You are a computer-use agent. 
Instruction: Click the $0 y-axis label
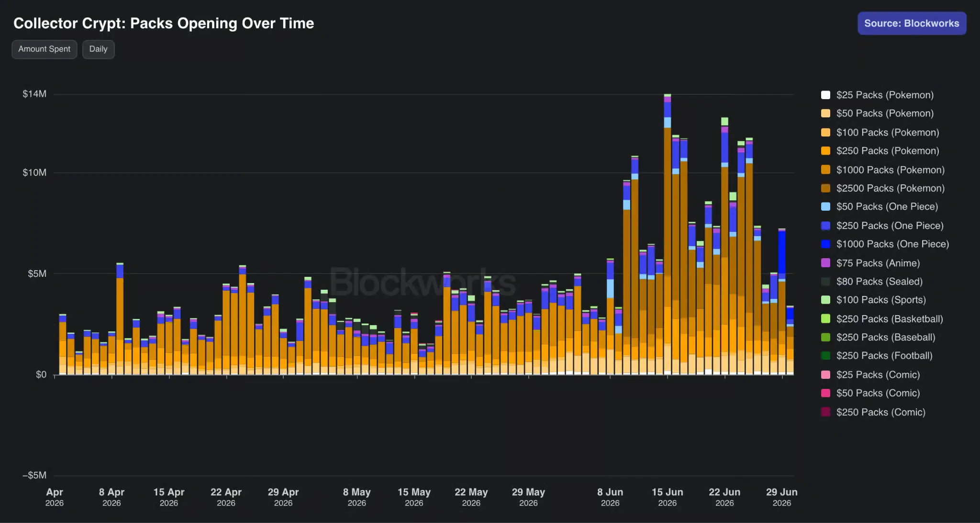coord(41,375)
